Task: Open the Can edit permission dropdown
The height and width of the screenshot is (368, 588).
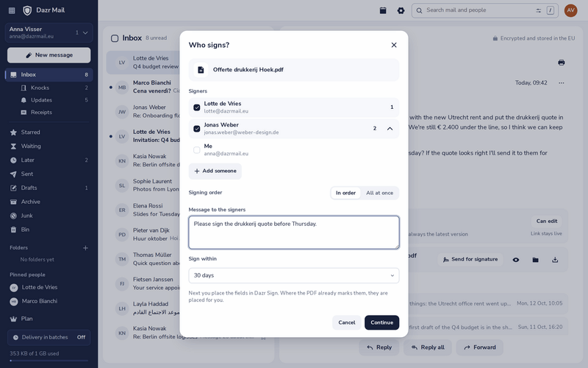Action: (547, 222)
